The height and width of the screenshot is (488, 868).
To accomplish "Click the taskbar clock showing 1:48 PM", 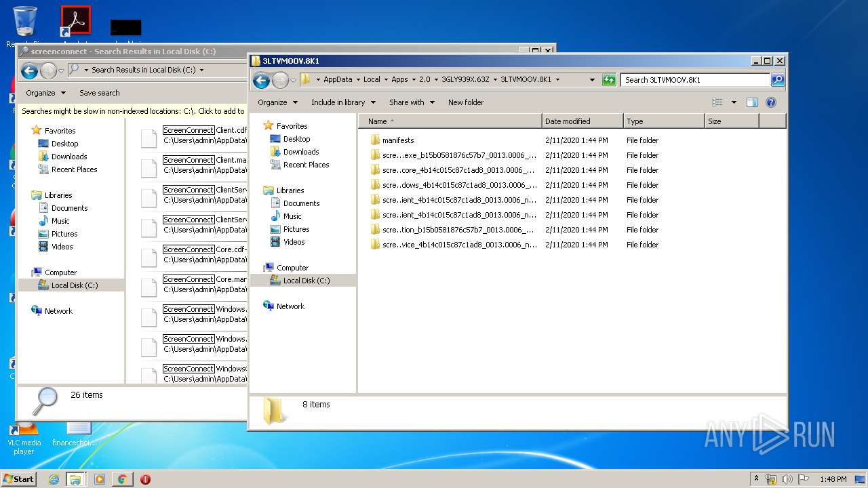I will click(x=833, y=479).
